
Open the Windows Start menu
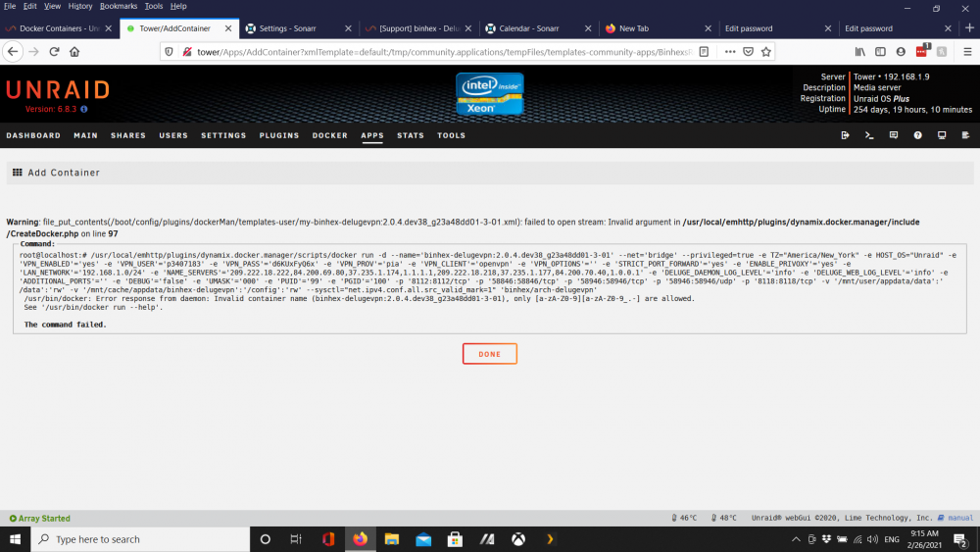(x=15, y=539)
